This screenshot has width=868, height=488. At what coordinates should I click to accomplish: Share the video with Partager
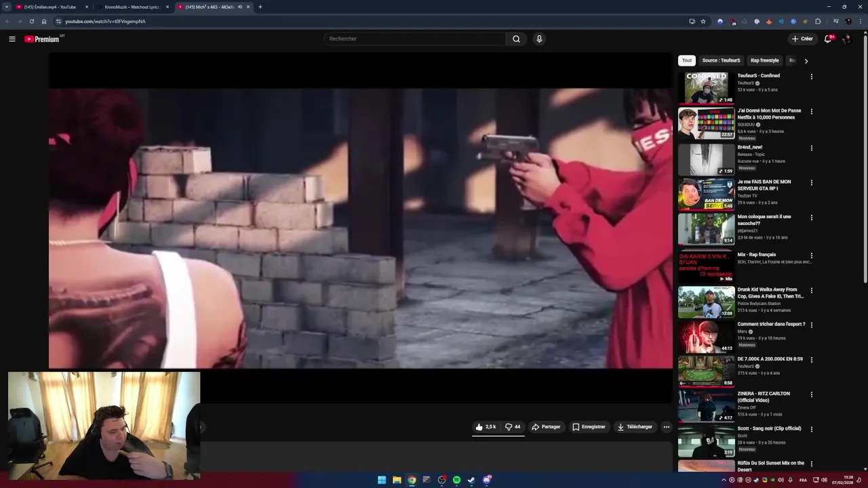coord(546,427)
